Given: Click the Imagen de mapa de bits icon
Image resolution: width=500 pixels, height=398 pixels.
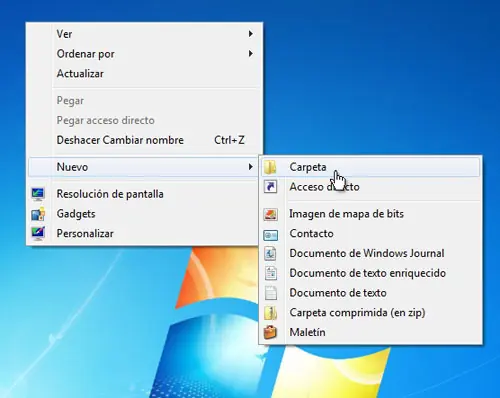Looking at the screenshot, I should point(270,214).
